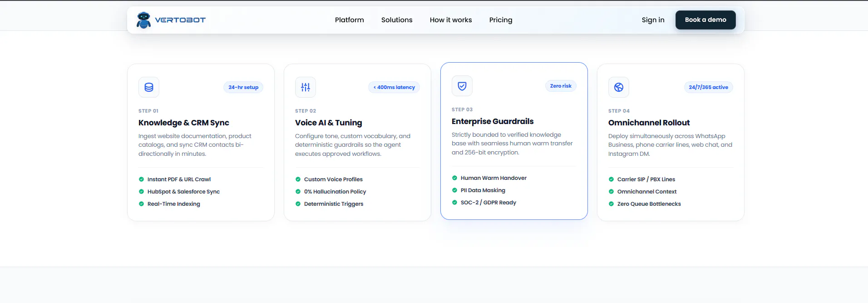Select the Knowledge & CRM Sync heading
Screen dimensions: 868x303
(x=184, y=123)
